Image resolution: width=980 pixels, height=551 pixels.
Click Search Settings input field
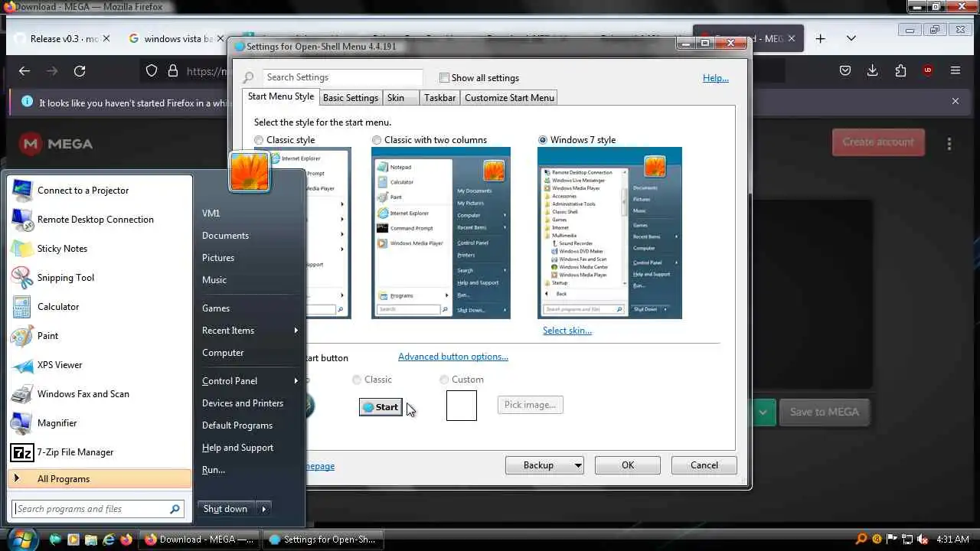pos(342,77)
